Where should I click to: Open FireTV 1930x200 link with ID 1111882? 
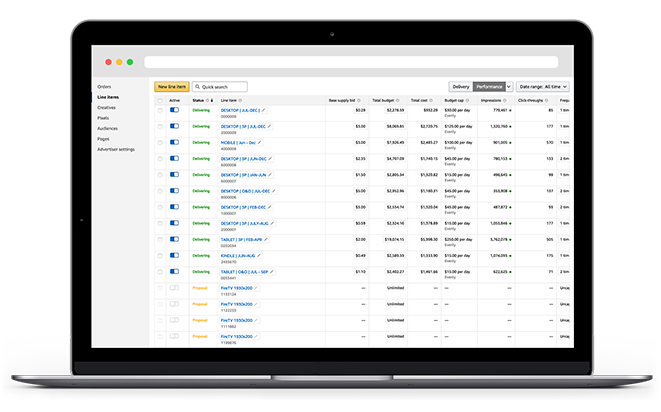236,320
